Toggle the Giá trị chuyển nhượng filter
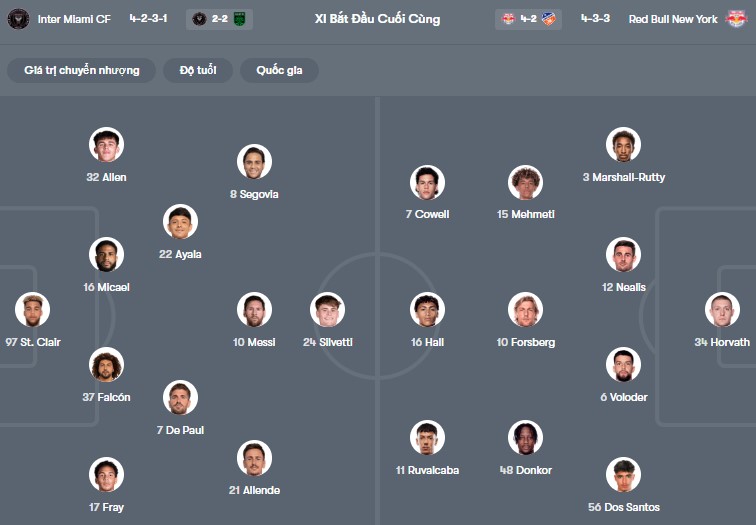The width and height of the screenshot is (756, 525). tap(82, 70)
